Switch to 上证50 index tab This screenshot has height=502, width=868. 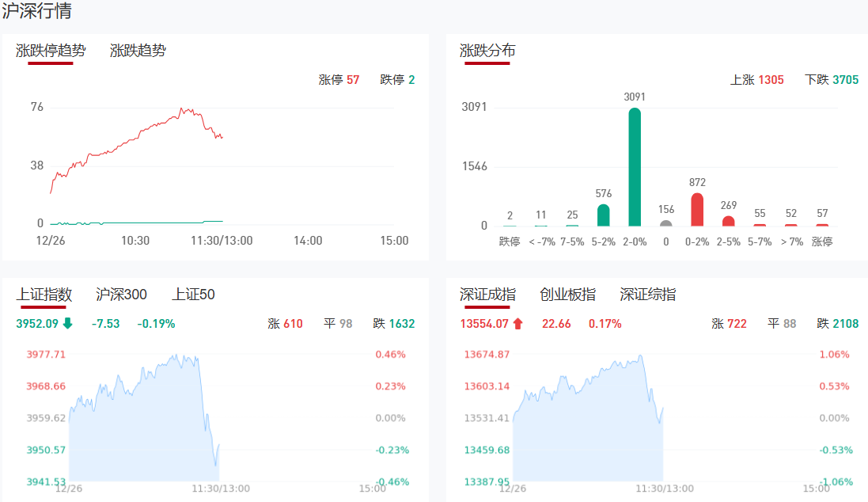point(193,295)
